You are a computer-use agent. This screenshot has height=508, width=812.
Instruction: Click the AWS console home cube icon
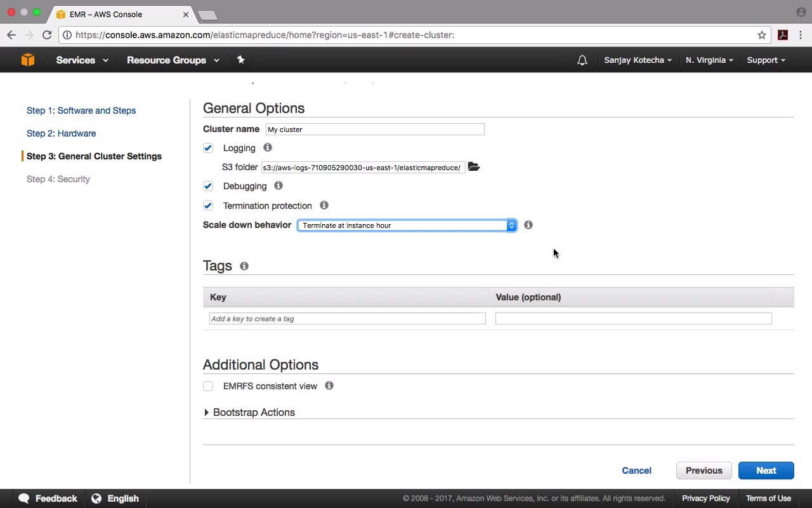27,60
